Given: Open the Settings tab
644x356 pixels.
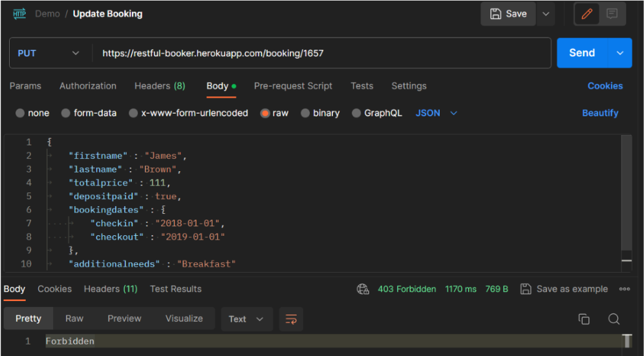Looking at the screenshot, I should tap(409, 86).
